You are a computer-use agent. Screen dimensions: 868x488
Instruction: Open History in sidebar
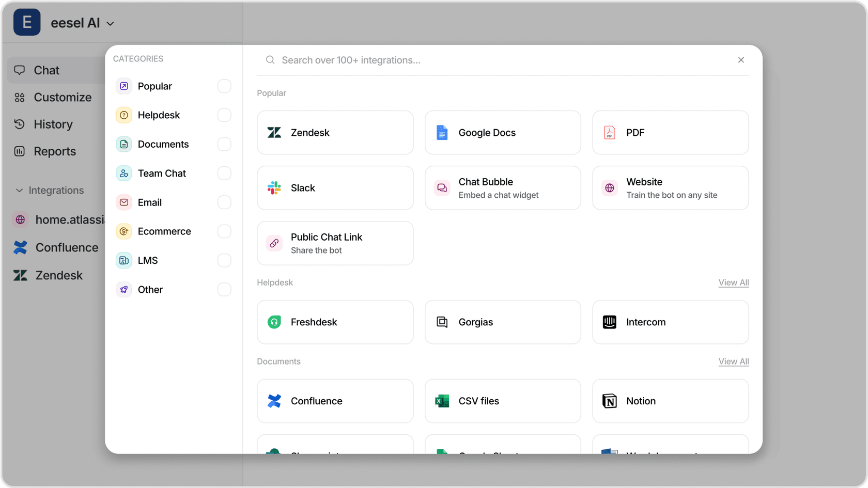53,124
